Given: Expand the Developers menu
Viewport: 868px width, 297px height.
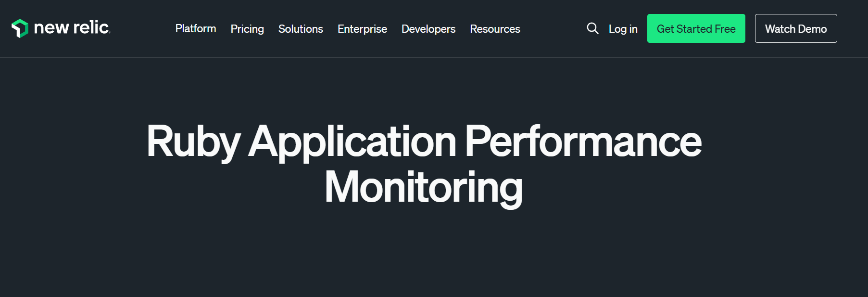Looking at the screenshot, I should point(428,29).
